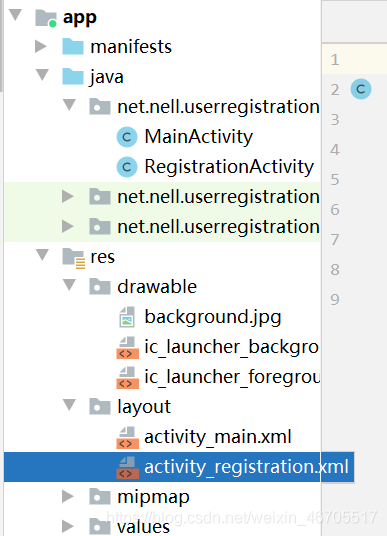
Task: Open activity_main.xml
Action: pos(218,438)
